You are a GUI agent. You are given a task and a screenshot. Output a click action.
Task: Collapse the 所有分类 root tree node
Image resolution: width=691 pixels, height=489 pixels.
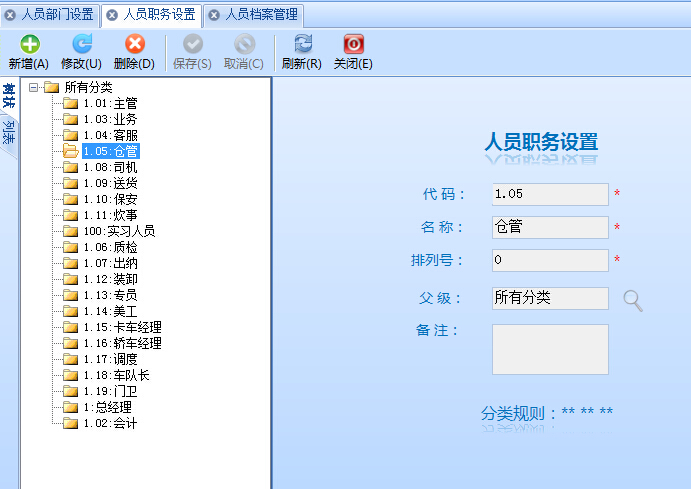(x=33, y=87)
